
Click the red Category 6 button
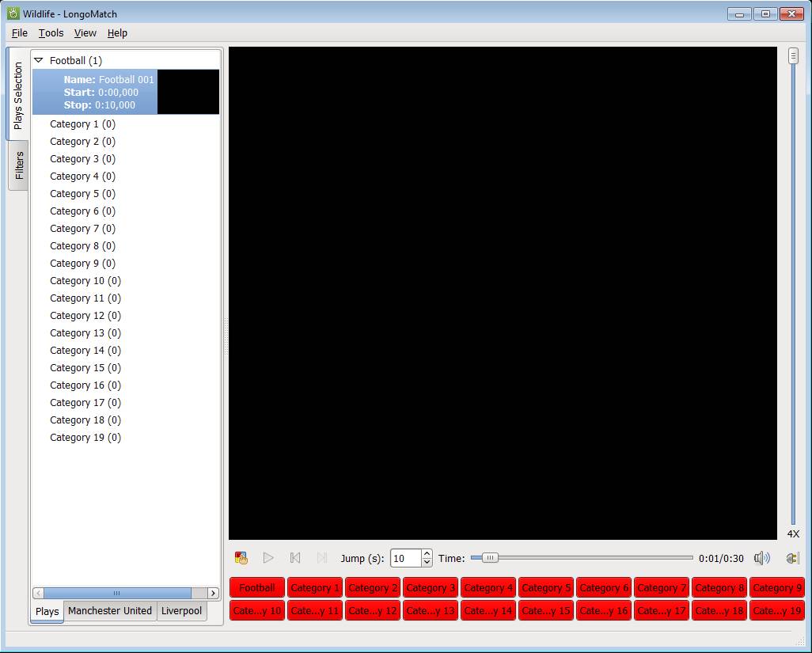pos(604,588)
